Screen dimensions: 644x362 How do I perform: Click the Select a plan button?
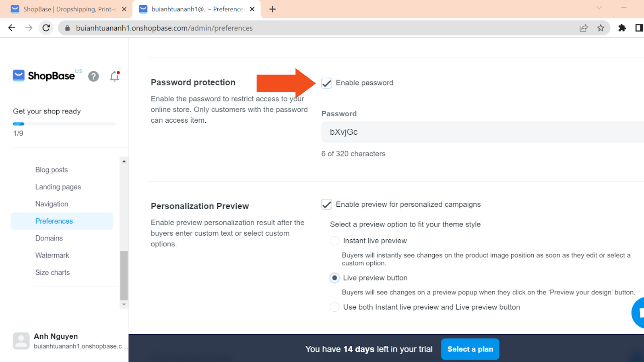click(470, 349)
